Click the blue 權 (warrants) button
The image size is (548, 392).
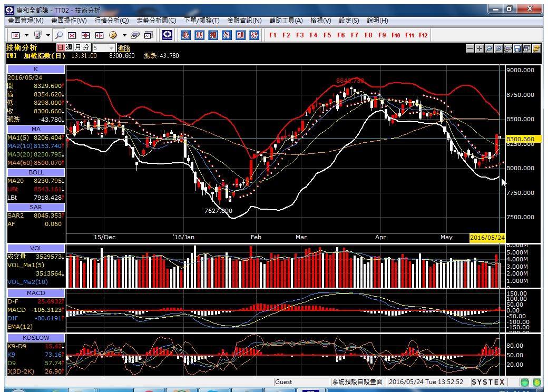pos(213,35)
